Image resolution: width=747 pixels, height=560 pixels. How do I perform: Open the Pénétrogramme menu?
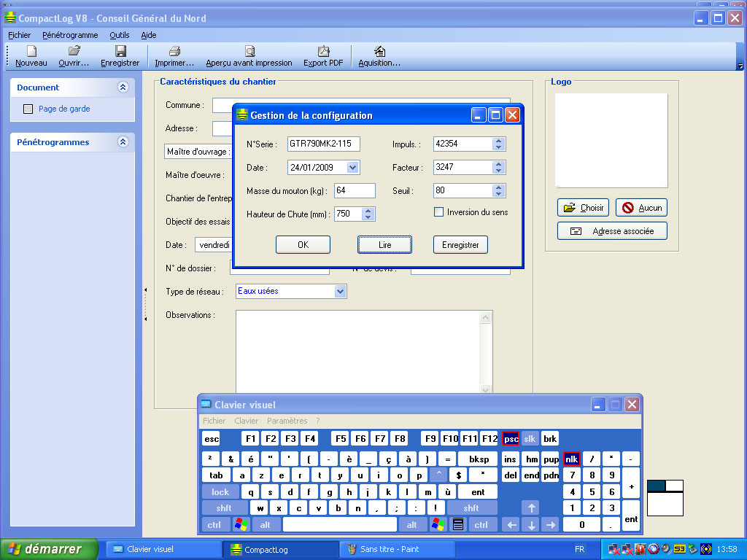[70, 35]
